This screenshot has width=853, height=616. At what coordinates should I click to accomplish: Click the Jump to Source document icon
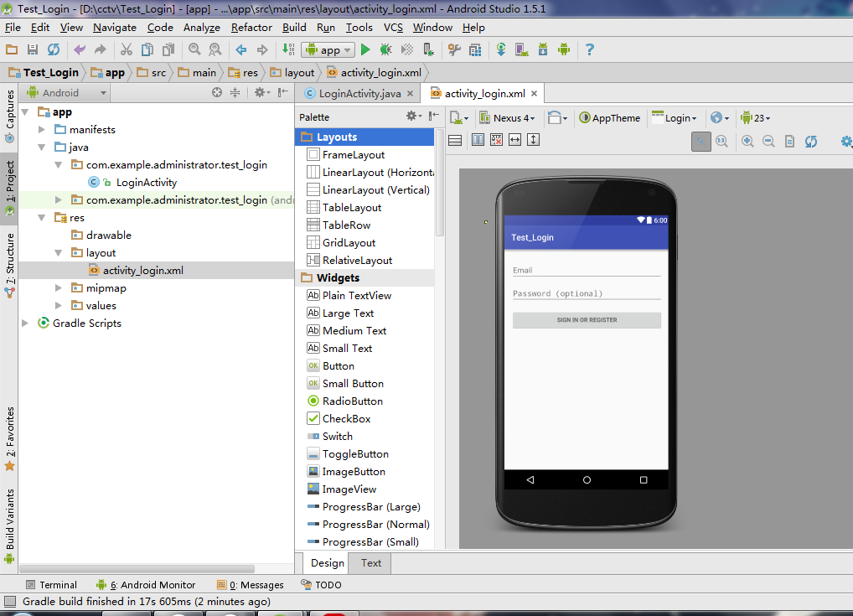click(789, 142)
